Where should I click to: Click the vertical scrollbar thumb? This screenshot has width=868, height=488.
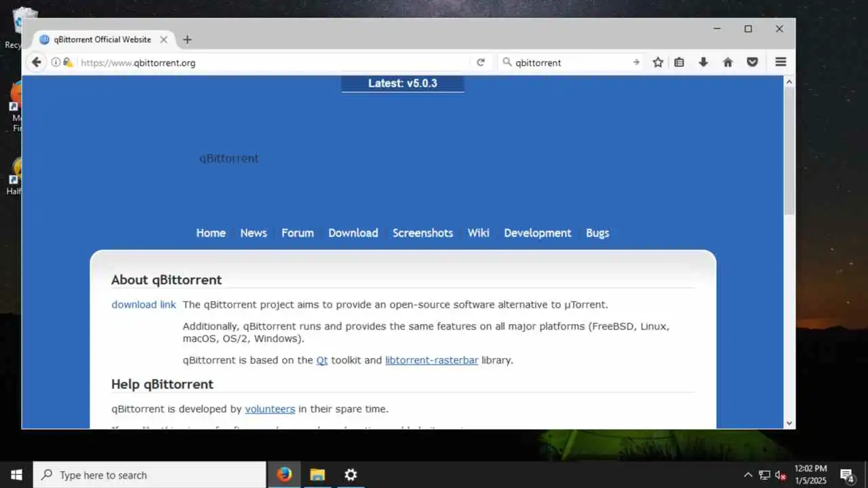(x=789, y=150)
